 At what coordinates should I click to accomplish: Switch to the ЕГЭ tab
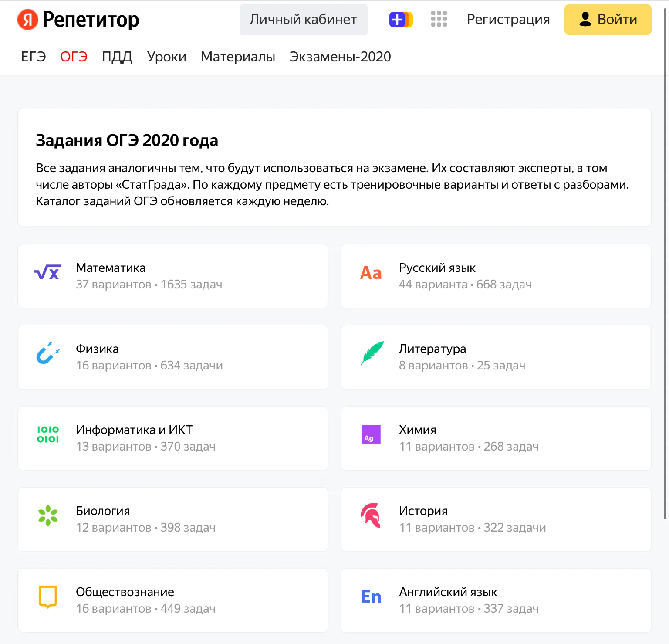(x=34, y=57)
